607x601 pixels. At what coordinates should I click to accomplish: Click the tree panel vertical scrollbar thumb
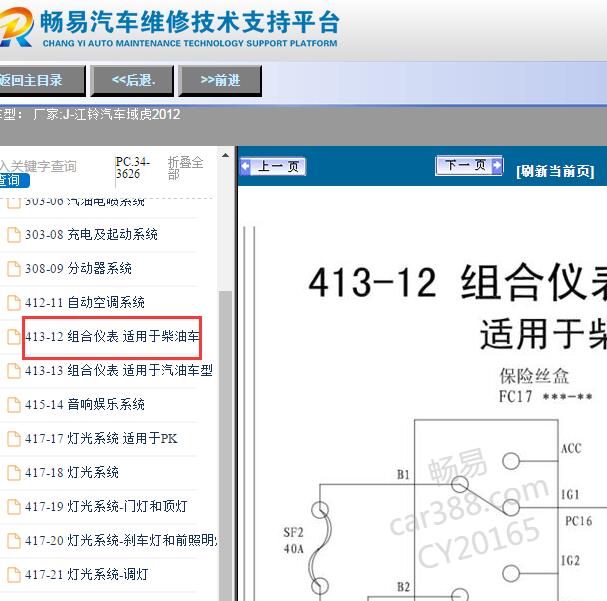(225, 445)
